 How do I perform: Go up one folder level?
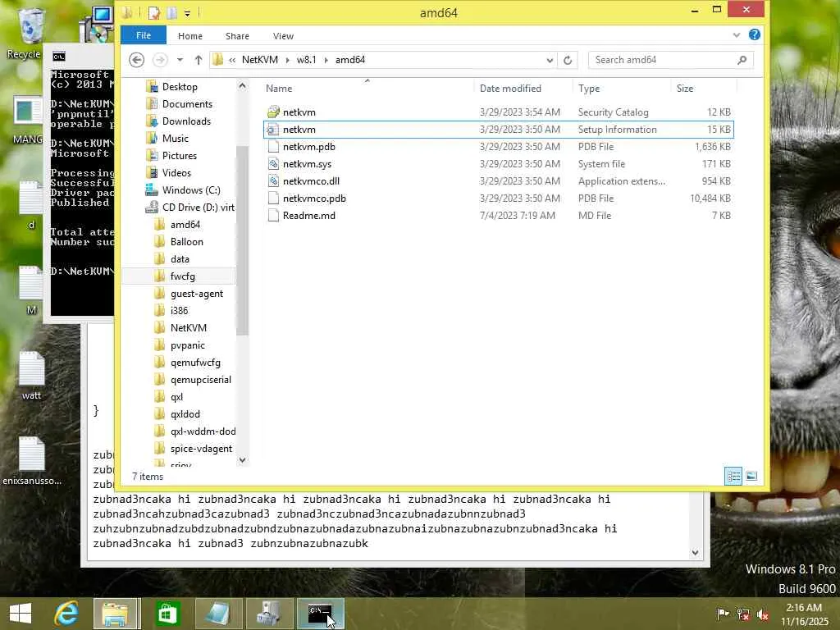pyautogui.click(x=199, y=60)
